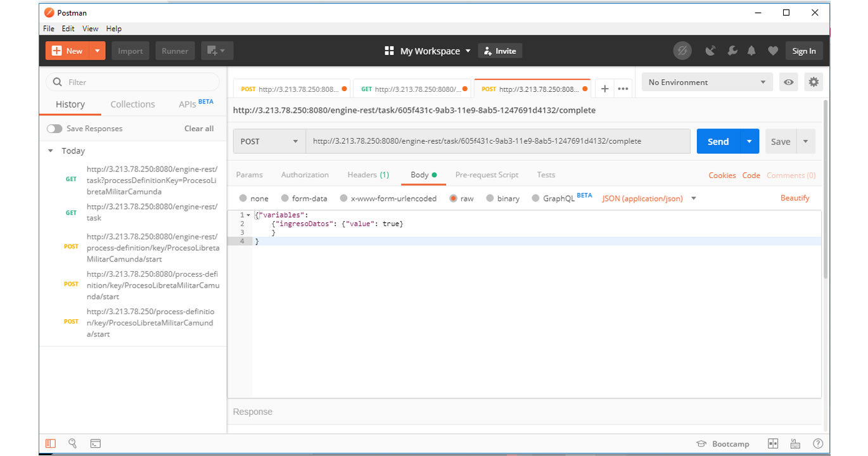Open My Workspace selector
Image resolution: width=868 pixels, height=456 pixels.
click(428, 51)
